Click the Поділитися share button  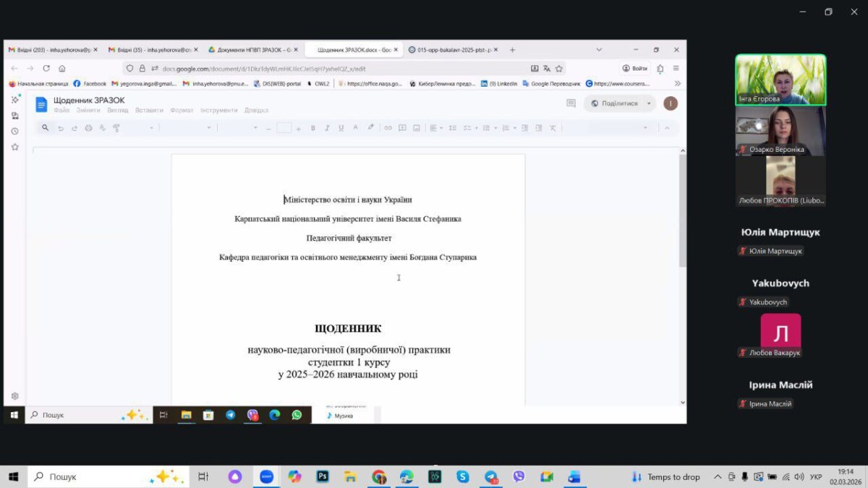click(614, 103)
